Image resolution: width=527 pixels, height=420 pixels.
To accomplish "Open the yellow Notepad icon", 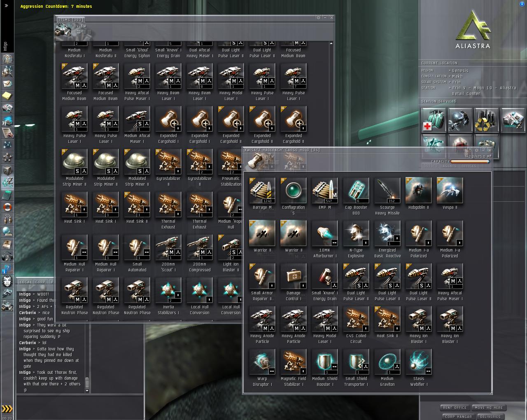I will click(7, 96).
